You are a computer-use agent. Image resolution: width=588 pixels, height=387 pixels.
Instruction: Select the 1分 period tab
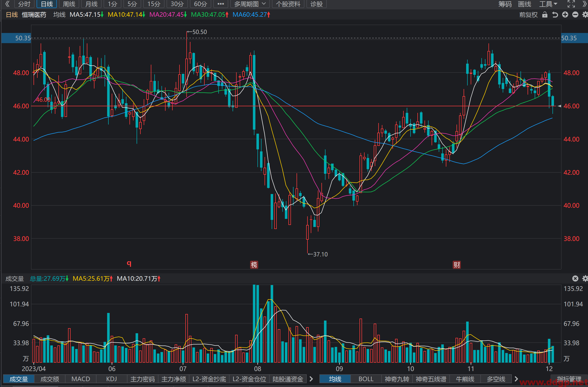pos(112,4)
